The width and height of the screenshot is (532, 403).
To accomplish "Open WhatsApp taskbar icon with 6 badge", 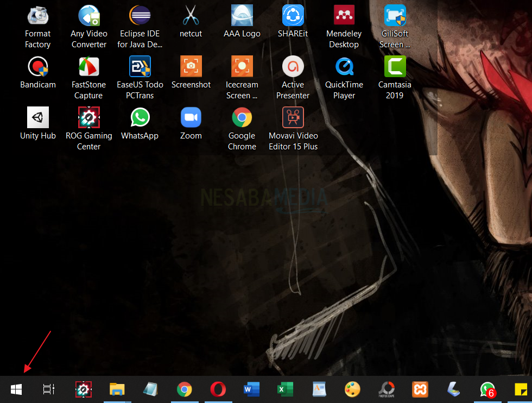I will click(x=488, y=389).
